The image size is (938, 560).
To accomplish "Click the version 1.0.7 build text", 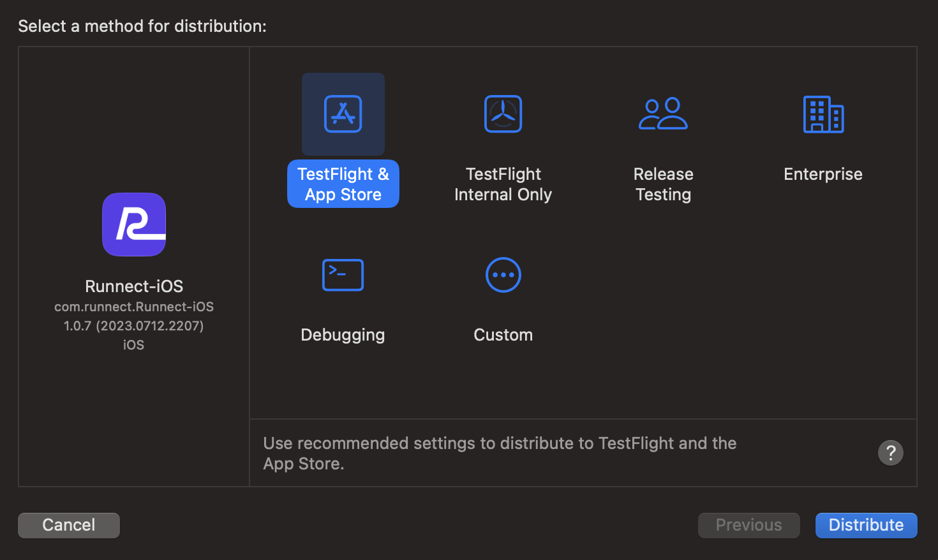I will coord(134,326).
